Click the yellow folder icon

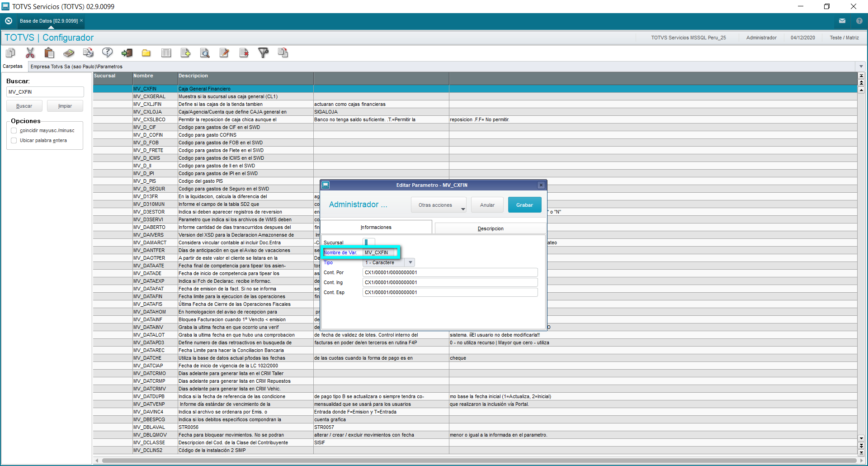pyautogui.click(x=146, y=53)
